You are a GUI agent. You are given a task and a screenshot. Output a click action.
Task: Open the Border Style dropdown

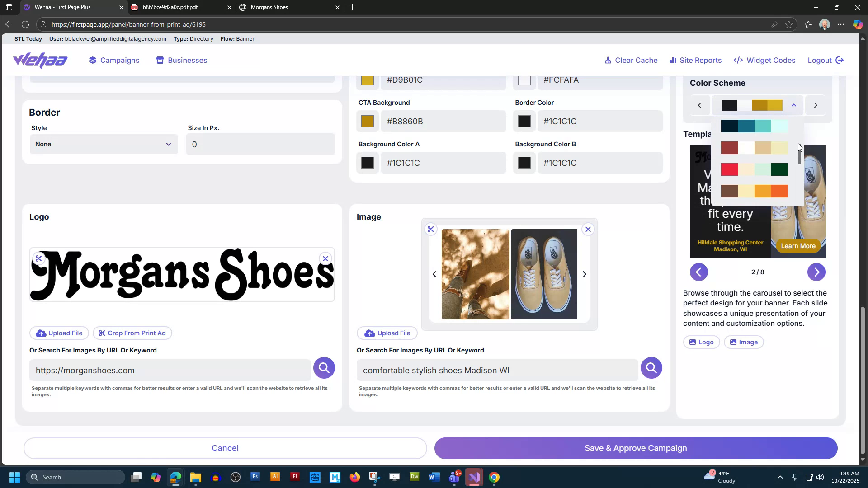[103, 144]
